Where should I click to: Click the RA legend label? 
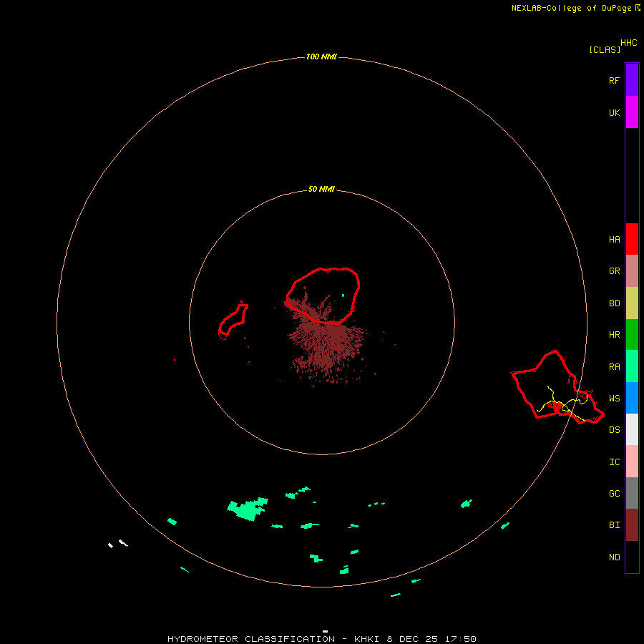[614, 367]
